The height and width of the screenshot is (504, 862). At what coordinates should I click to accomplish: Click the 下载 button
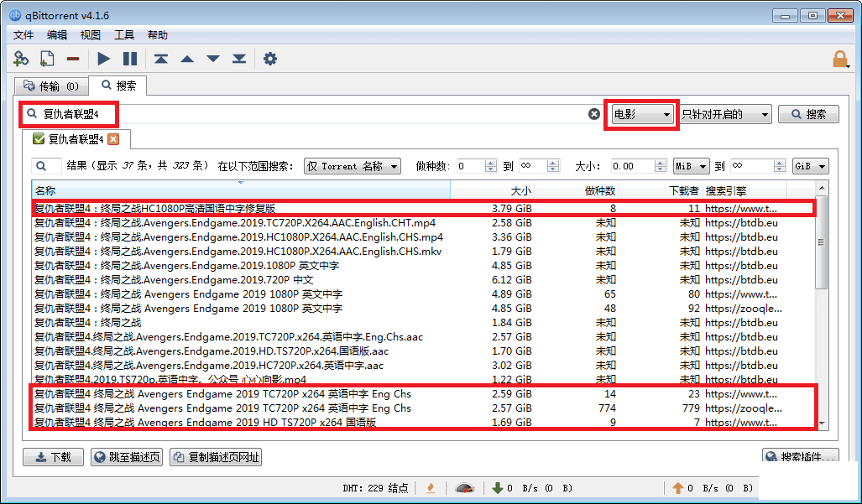(54, 457)
